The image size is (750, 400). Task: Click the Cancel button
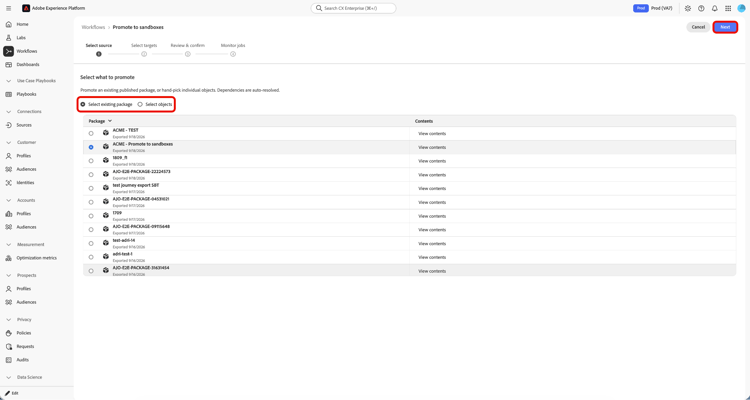[698, 27]
